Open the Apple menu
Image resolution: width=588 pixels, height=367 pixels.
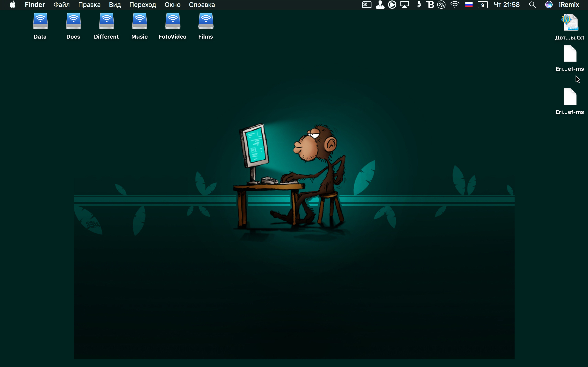[13, 5]
